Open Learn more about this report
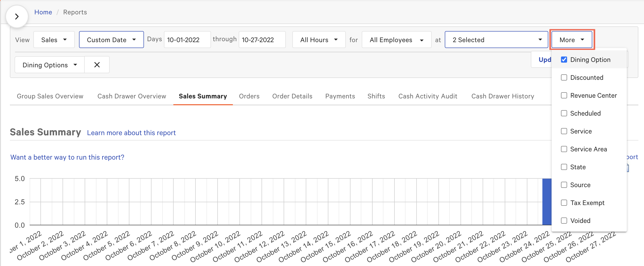This screenshot has width=644, height=266. pos(131,133)
